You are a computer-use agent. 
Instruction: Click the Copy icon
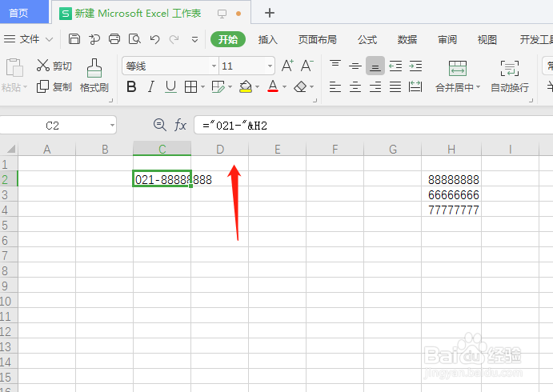[x=42, y=86]
